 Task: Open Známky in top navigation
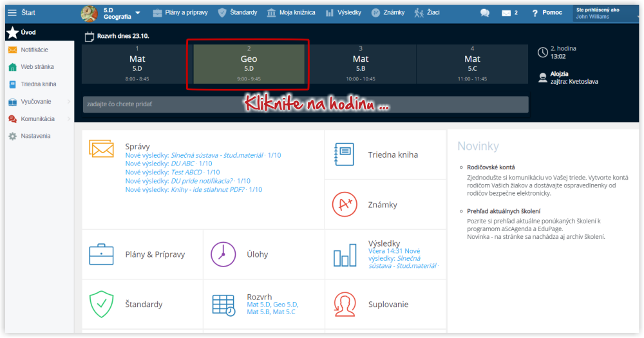click(x=388, y=13)
